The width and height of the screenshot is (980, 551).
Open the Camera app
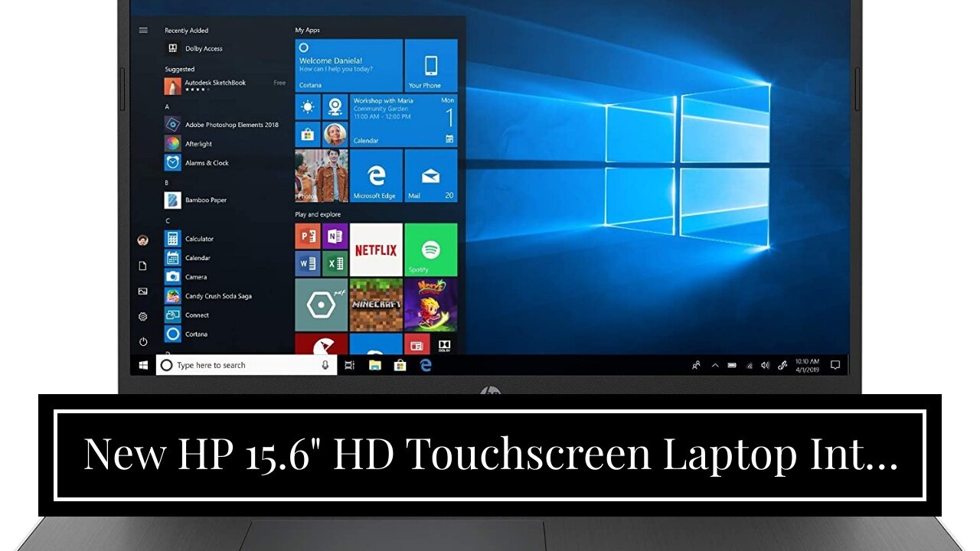point(187,277)
